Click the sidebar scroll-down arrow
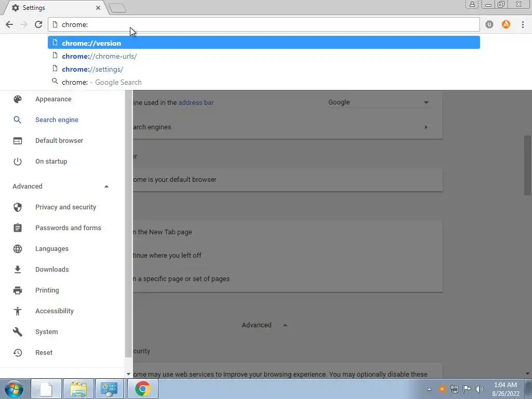The height and width of the screenshot is (399, 532). (129, 374)
